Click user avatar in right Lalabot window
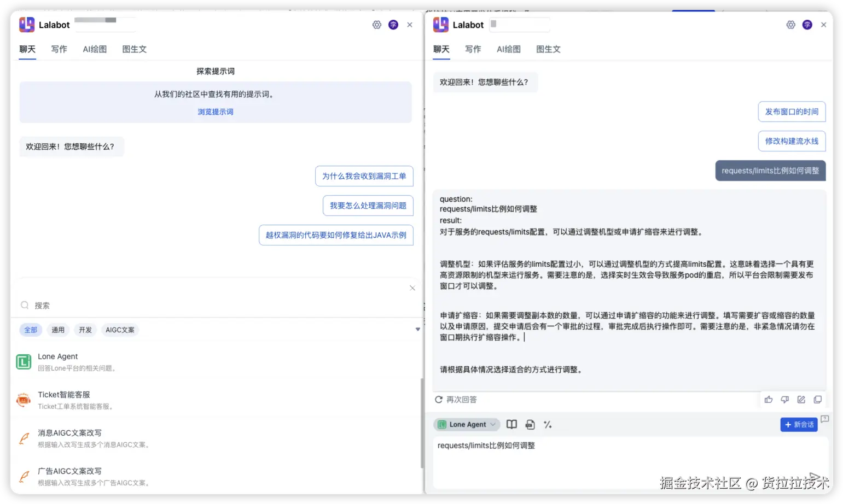Screen dimensions: 843x504 (807, 25)
